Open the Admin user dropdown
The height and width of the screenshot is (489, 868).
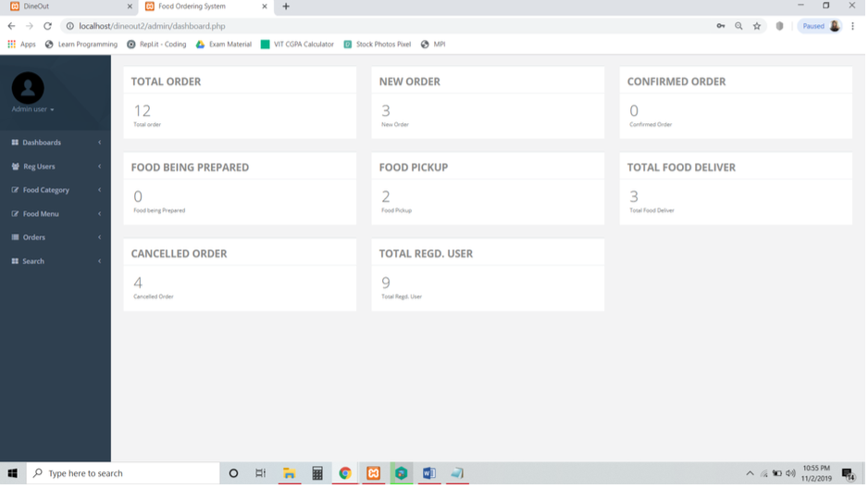(32, 110)
